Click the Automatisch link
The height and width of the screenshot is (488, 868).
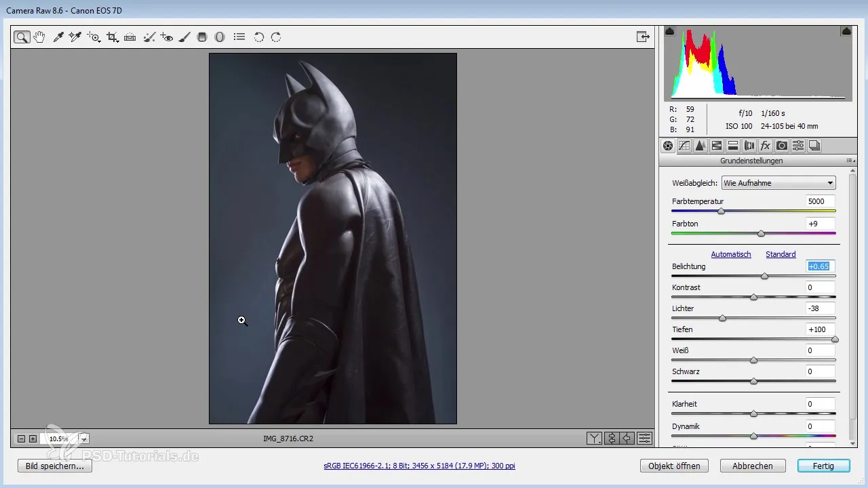pyautogui.click(x=731, y=254)
